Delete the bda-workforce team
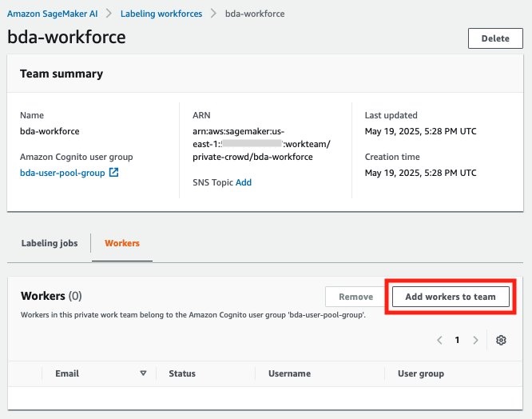This screenshot has width=532, height=419. click(x=495, y=38)
